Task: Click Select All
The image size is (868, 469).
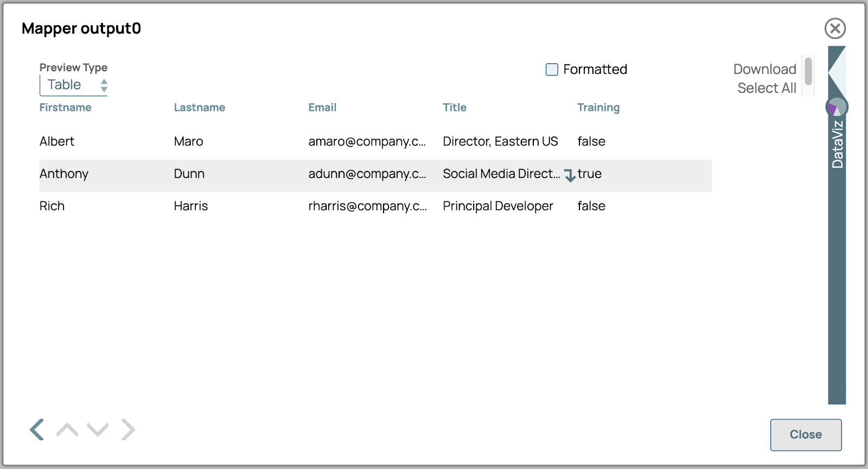Action: pos(767,88)
